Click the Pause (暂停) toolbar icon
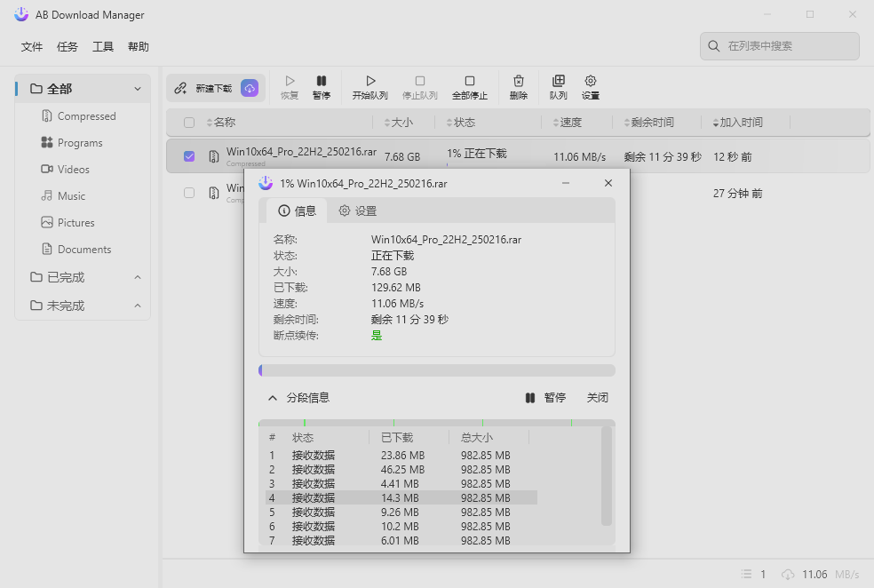Viewport: 874px width, 588px height. 321,81
